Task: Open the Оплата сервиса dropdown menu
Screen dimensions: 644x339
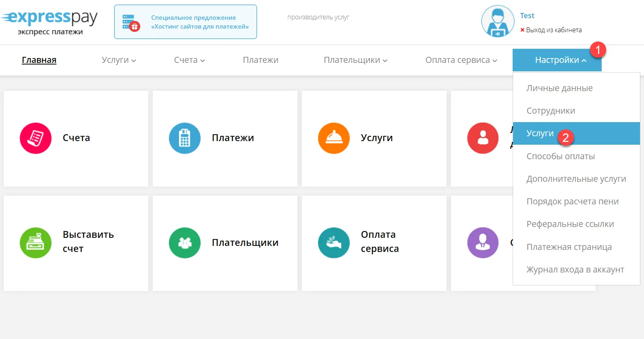Action: pos(461,60)
